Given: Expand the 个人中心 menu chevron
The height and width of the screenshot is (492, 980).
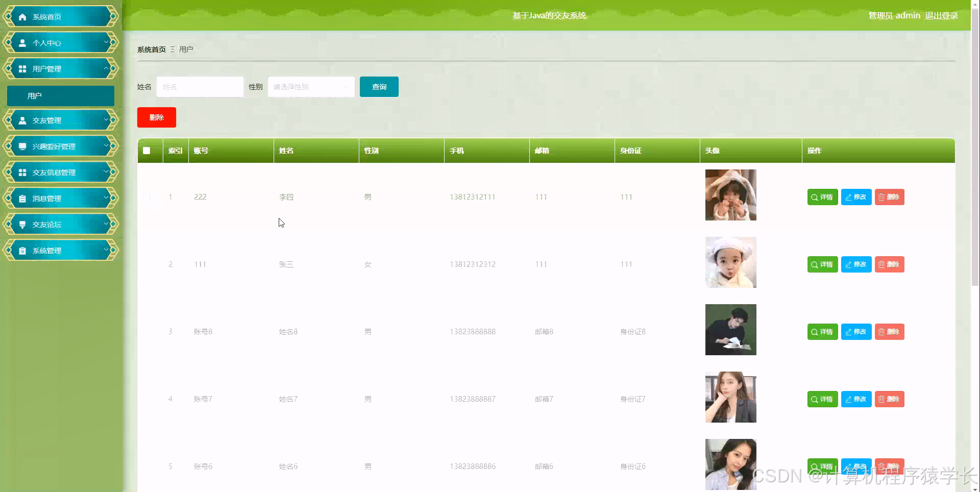Looking at the screenshot, I should pos(106,42).
